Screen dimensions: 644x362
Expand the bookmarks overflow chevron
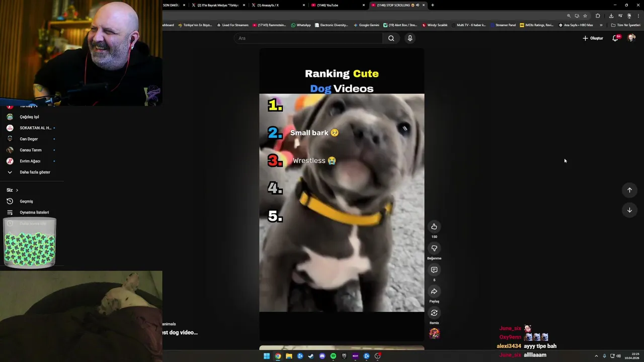[601, 25]
